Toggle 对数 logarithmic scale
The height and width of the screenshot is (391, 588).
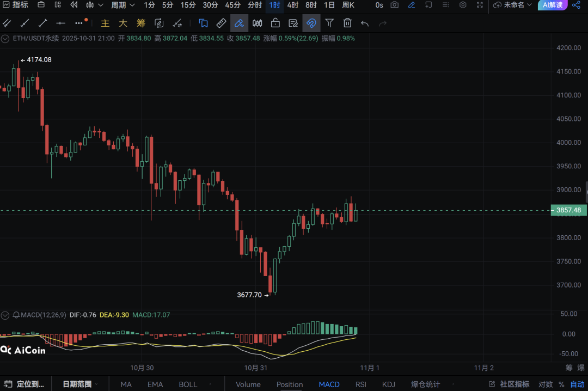[546, 384]
